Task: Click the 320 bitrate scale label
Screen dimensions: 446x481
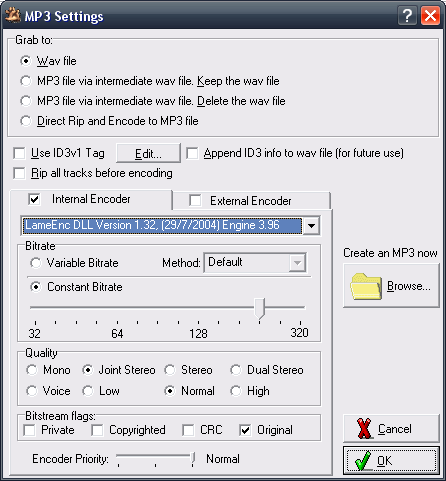Action: [299, 333]
